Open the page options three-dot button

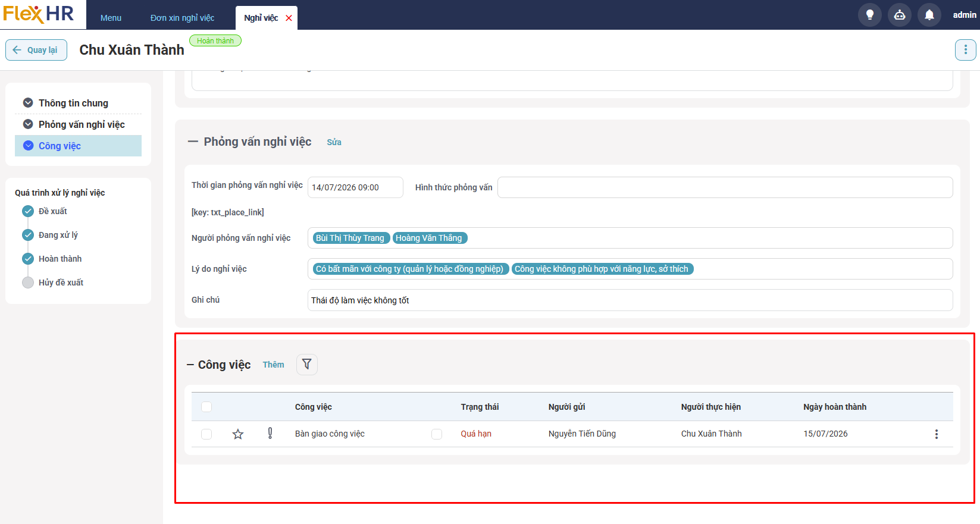tap(965, 50)
